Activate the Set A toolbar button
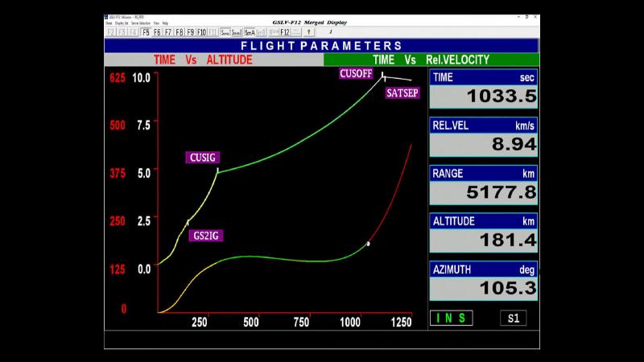Viewport: 644px width, 362px height. 250,32
